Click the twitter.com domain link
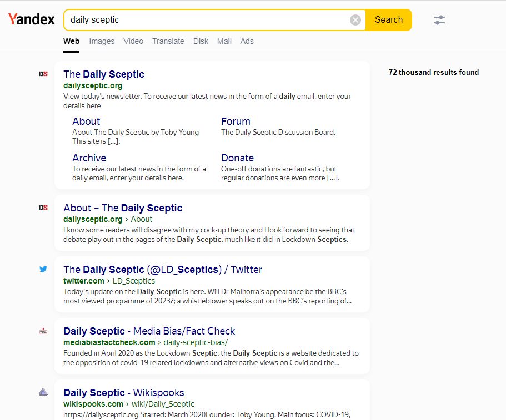This screenshot has height=420, width=506. pos(83,281)
